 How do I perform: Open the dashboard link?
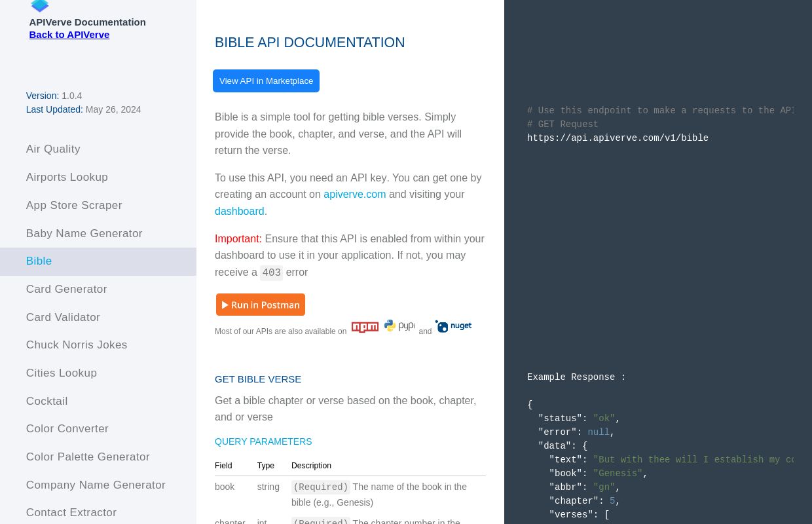pos(240,211)
